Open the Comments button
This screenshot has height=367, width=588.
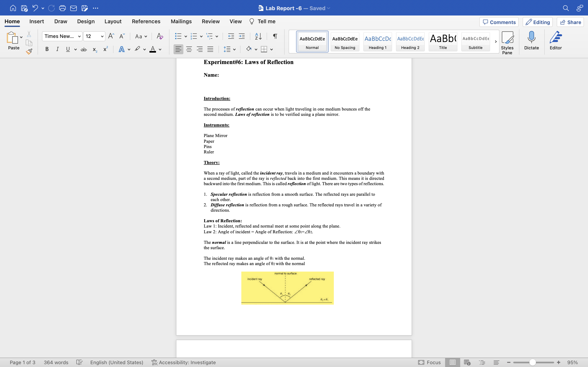pos(499,22)
